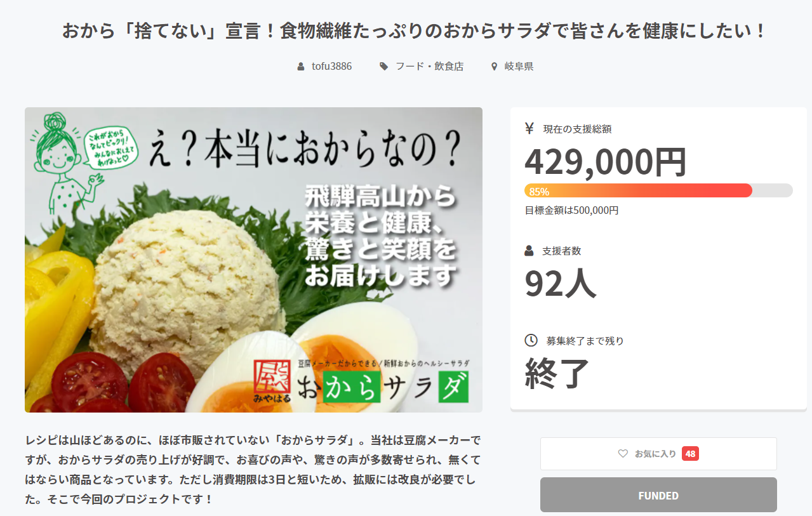The width and height of the screenshot is (812, 516).
Task: Click the project title heading at top
Action: coord(414,31)
